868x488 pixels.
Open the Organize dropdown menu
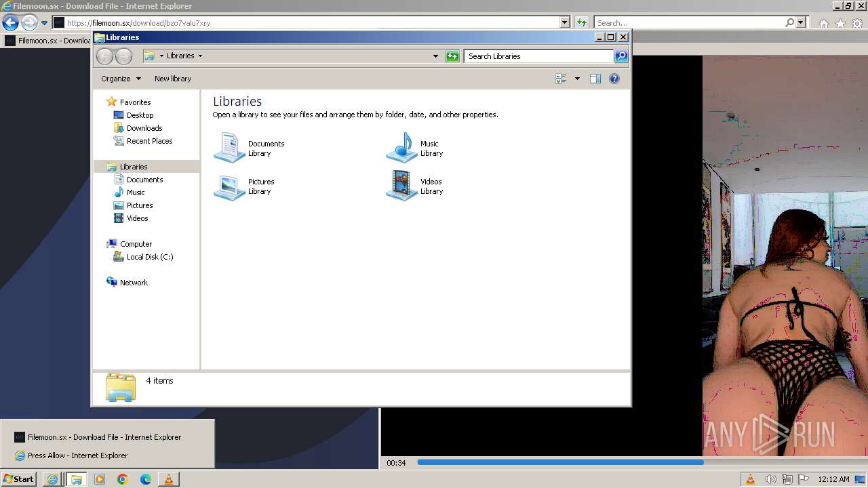point(121,79)
